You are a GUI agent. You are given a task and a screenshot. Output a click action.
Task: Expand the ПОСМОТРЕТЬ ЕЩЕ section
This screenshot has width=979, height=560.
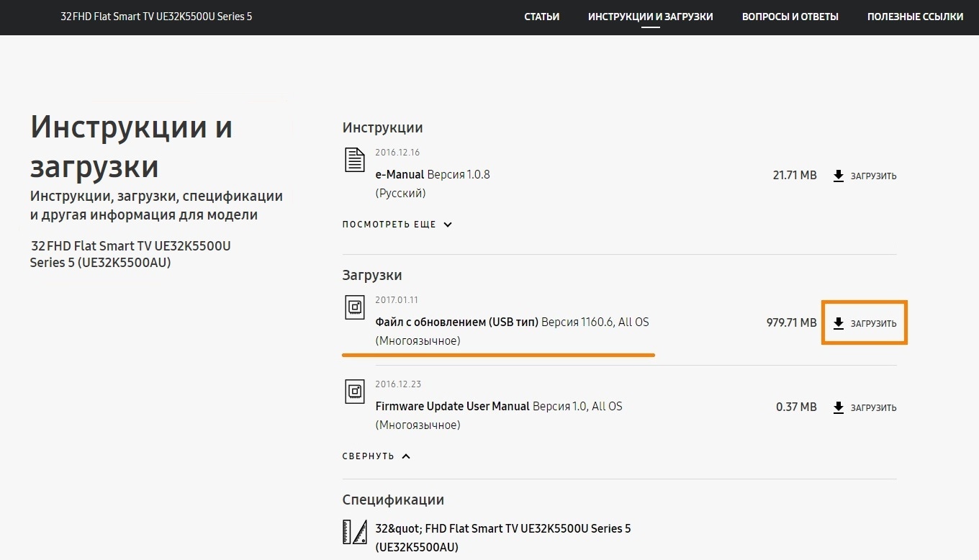click(x=397, y=225)
